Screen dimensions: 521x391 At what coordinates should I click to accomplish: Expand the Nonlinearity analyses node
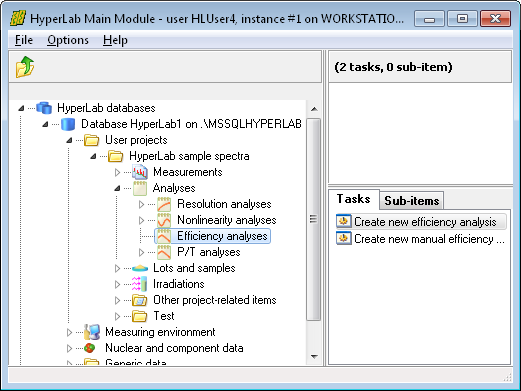pos(141,220)
